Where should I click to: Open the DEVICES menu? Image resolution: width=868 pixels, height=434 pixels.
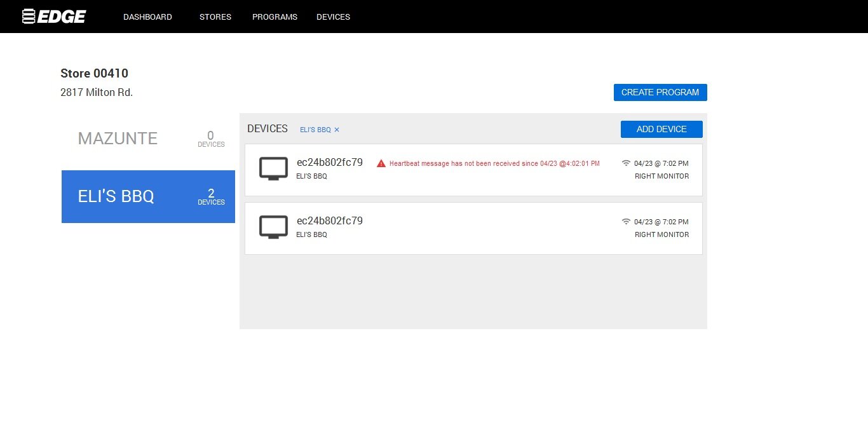[333, 17]
